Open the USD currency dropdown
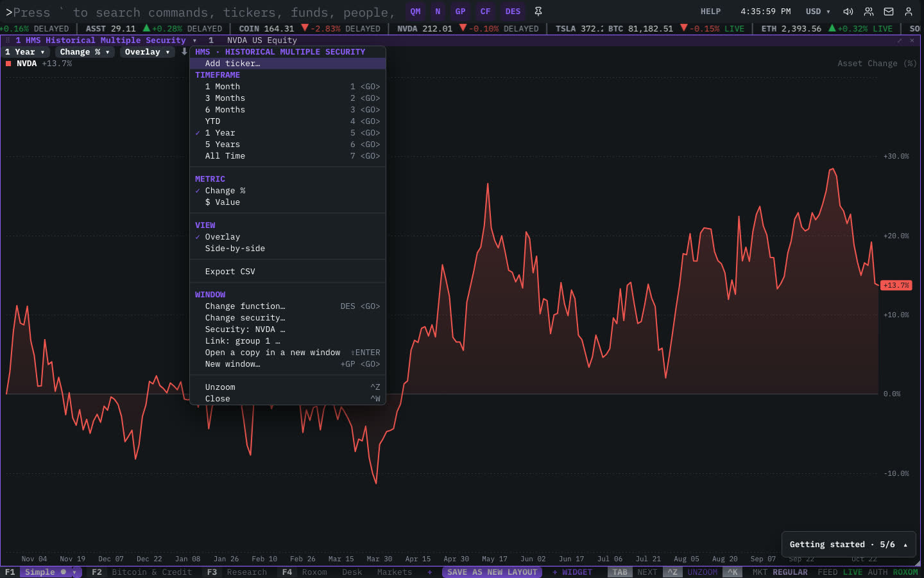This screenshot has height=578, width=924. click(x=818, y=12)
